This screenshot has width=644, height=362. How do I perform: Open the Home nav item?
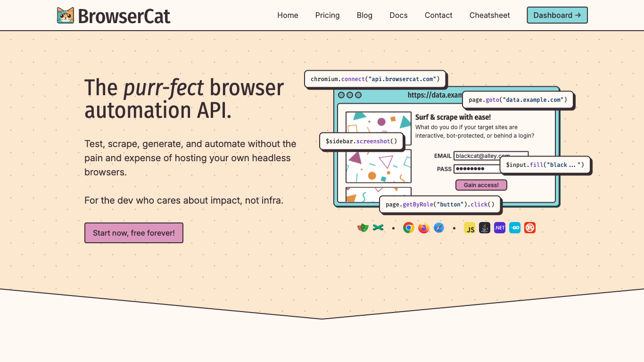click(288, 15)
